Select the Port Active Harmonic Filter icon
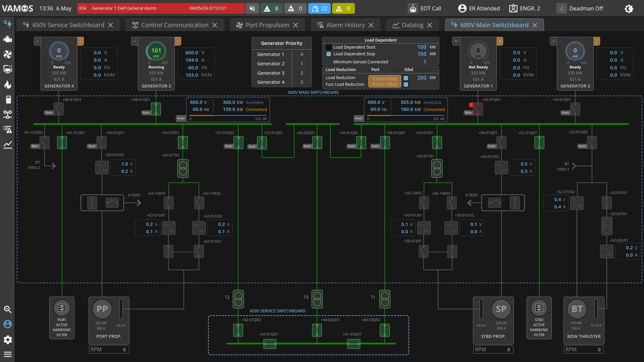644x362 pixels. (62, 308)
